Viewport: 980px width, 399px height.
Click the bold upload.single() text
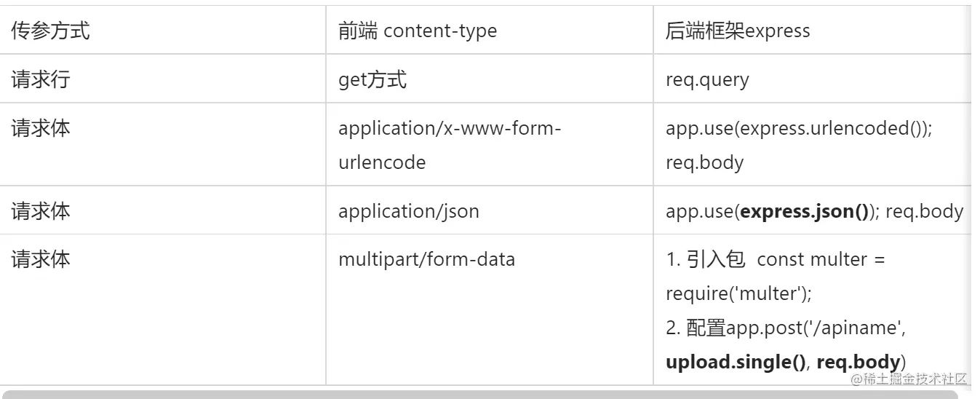coord(735,362)
